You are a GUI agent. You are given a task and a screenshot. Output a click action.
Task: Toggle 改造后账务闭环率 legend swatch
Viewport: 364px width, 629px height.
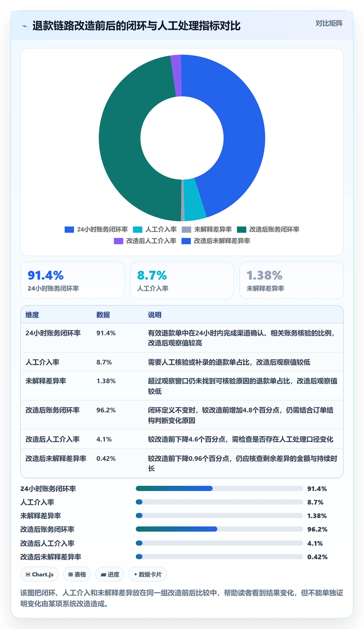242,229
